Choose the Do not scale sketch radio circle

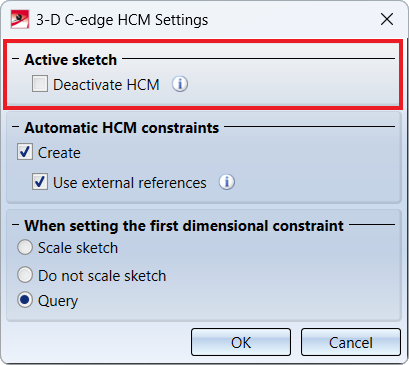tap(25, 275)
